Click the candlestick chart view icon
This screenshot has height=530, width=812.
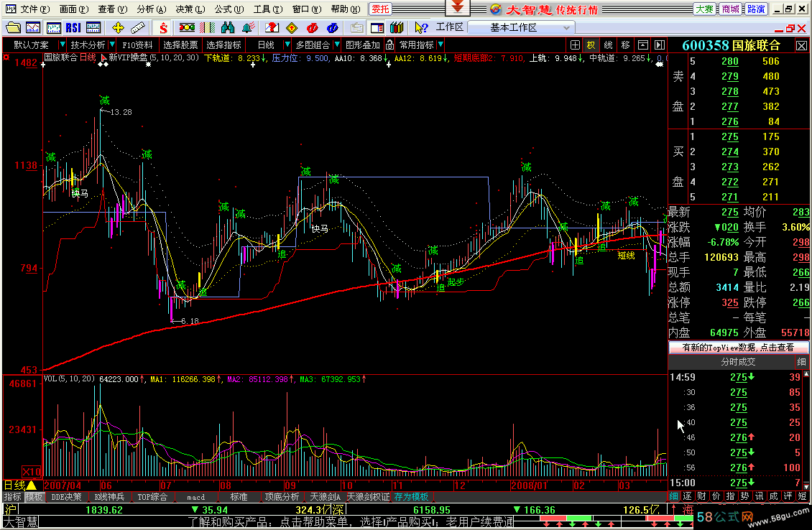(x=53, y=27)
